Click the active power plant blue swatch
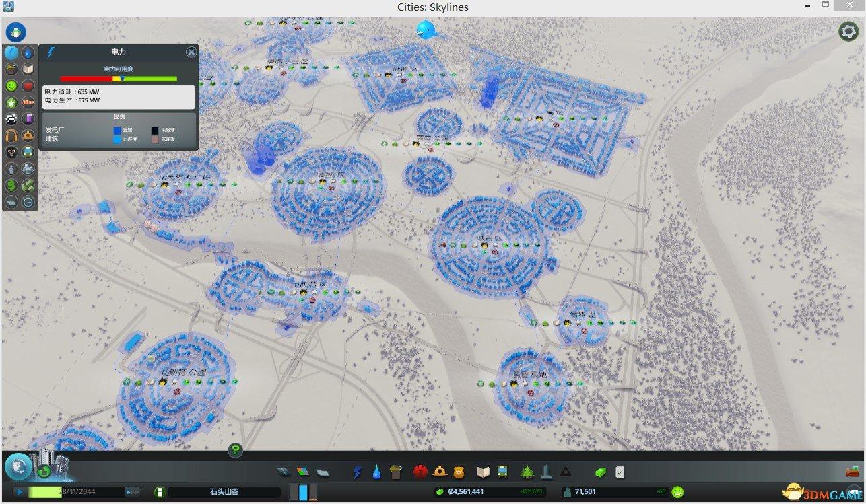Image resolution: width=866 pixels, height=504 pixels. click(x=118, y=130)
